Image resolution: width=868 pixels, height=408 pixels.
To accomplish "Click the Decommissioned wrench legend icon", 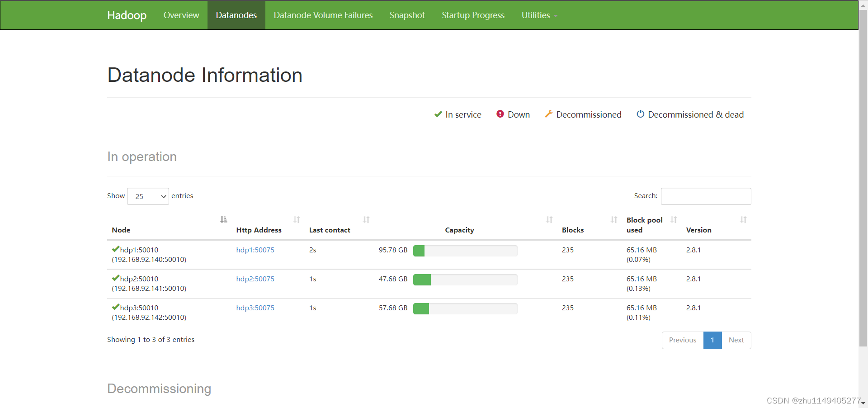I will coord(548,114).
